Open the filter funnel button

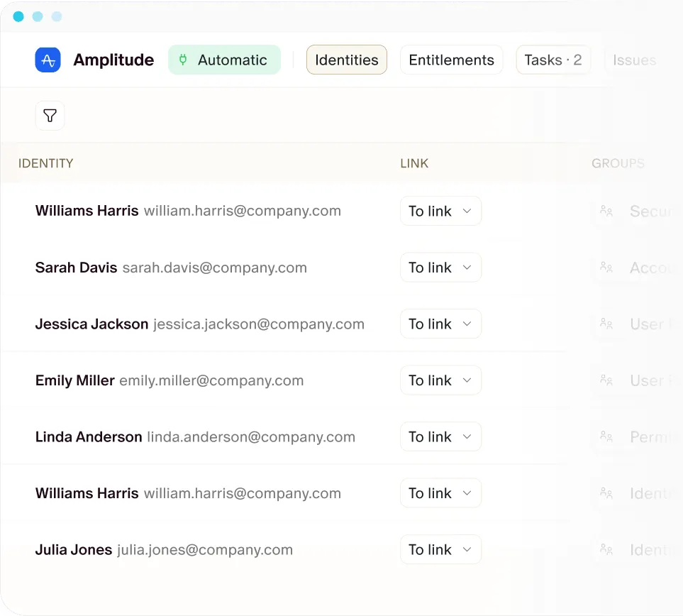point(50,116)
